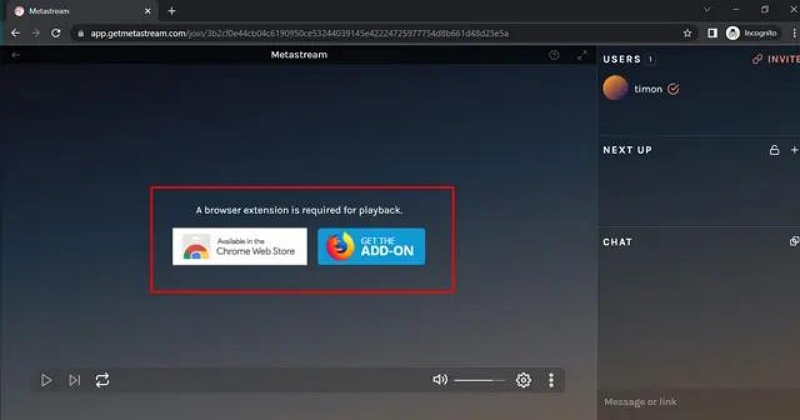Enter fullscreen with the expand icon
Viewport: 800px width, 420px height.
point(582,55)
